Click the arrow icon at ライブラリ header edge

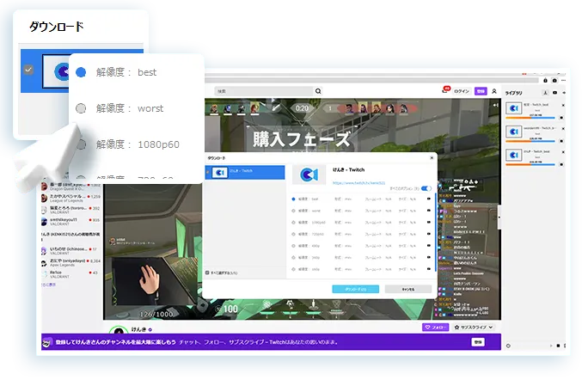click(564, 93)
